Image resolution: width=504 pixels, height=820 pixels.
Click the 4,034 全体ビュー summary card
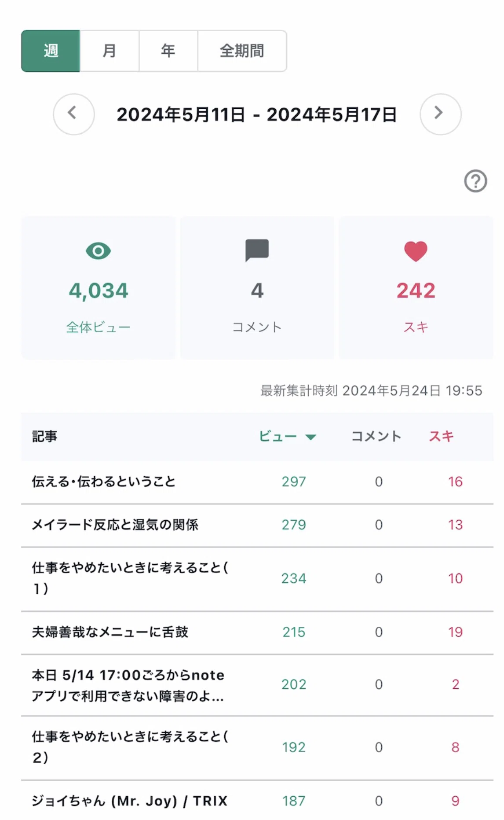coord(99,287)
